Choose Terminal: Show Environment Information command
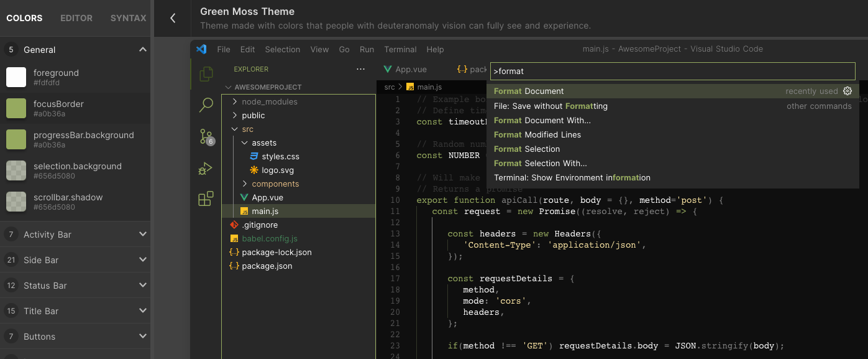The width and height of the screenshot is (868, 359). pos(673,177)
